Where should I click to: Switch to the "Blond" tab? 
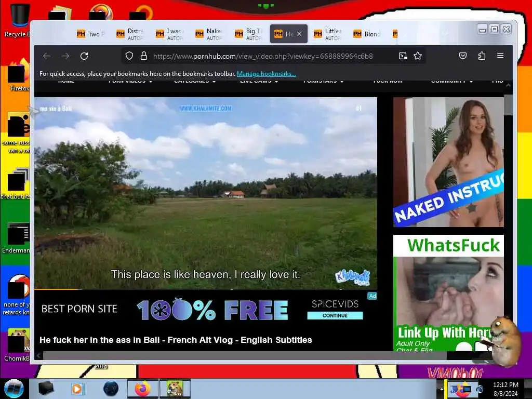click(367, 34)
